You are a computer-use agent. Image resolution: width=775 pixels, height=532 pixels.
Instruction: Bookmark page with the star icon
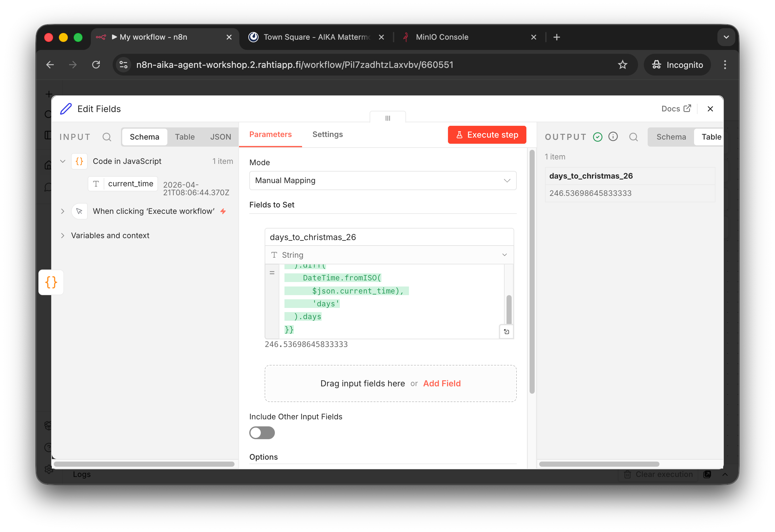coord(622,65)
